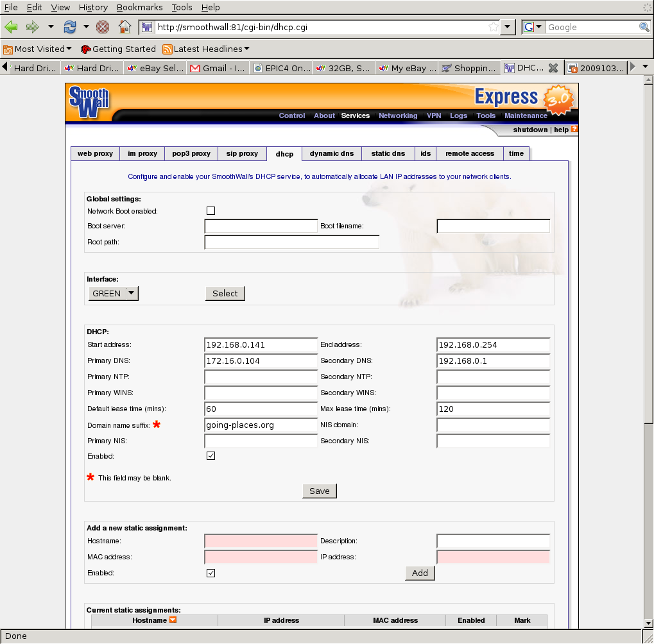
Task: Expand the address bar history dropdown
Action: pos(508,27)
